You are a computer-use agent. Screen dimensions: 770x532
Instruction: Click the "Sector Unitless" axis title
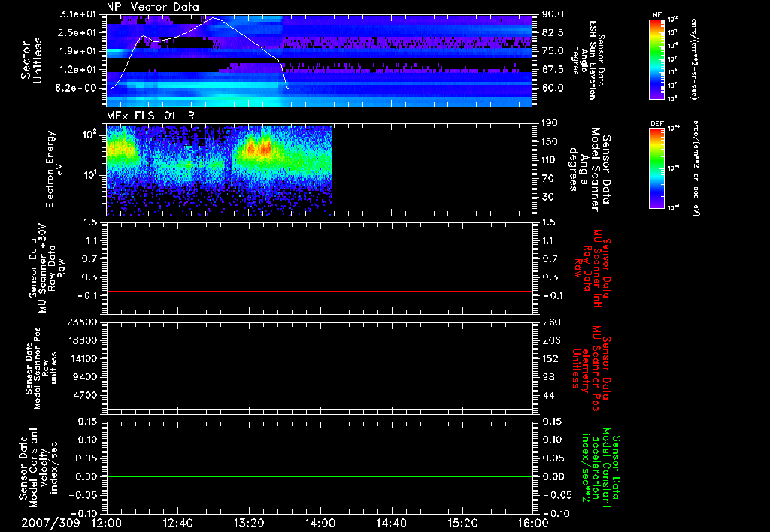point(32,60)
